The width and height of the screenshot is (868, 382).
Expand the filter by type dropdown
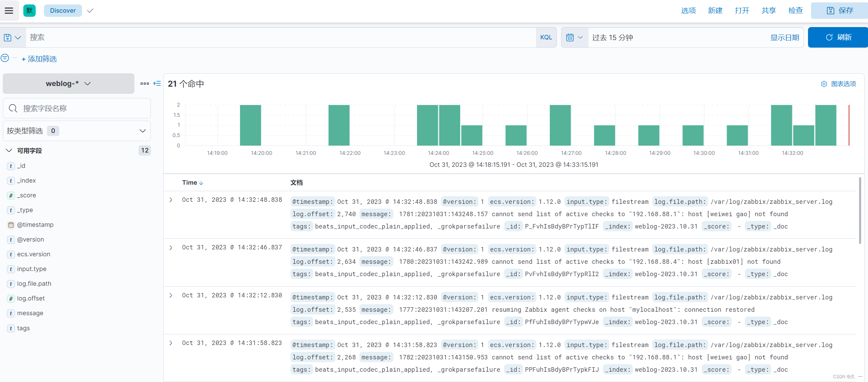tap(77, 131)
